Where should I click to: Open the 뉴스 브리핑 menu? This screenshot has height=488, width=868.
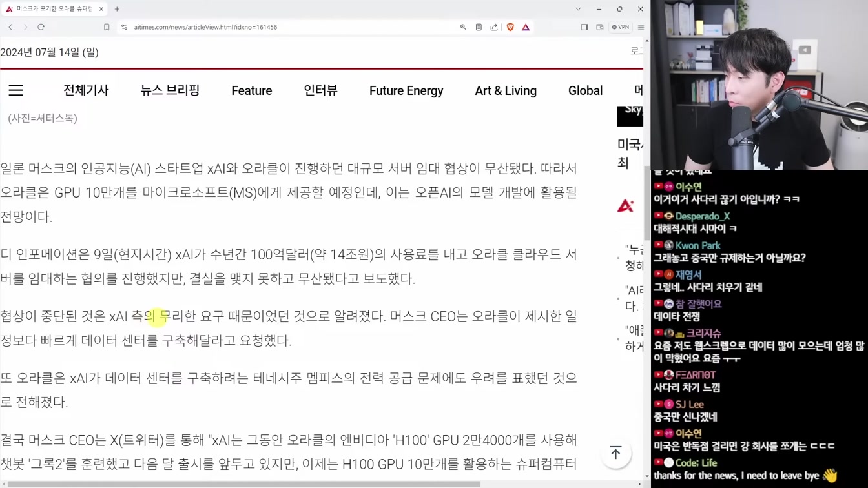[x=170, y=90]
